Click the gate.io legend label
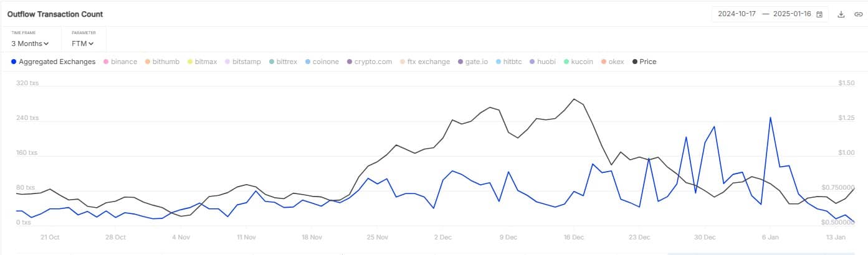The width and height of the screenshot is (868, 255). [477, 62]
